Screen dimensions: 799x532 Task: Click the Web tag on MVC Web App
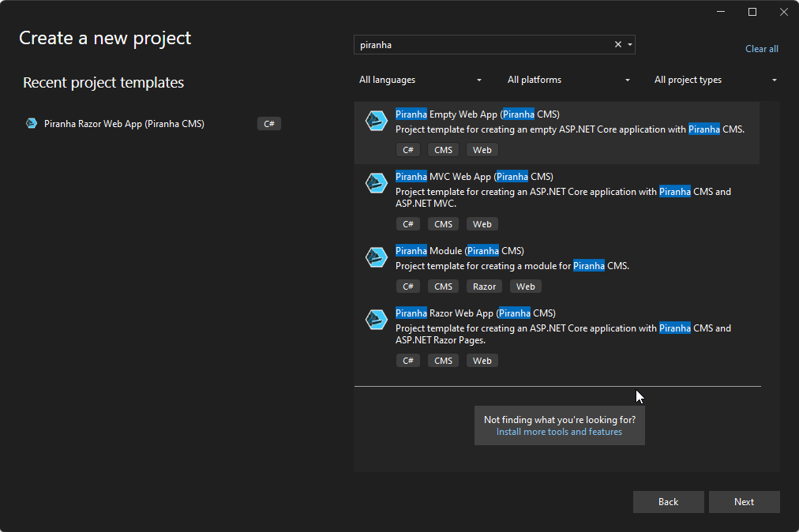click(482, 223)
